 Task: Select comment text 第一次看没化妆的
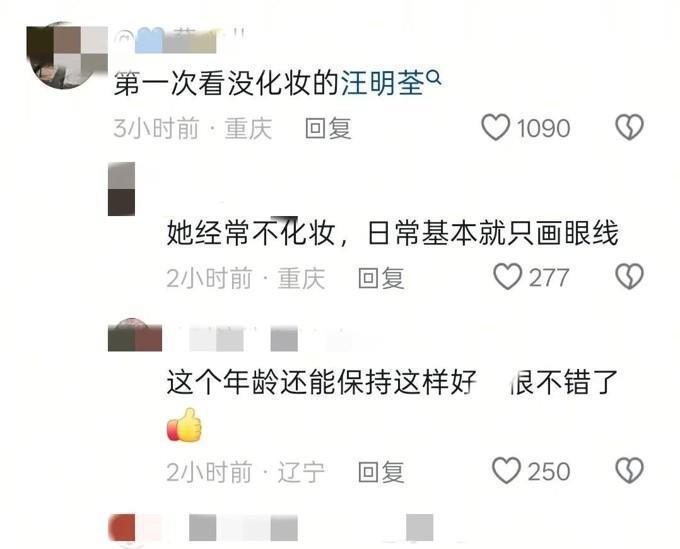(x=226, y=83)
